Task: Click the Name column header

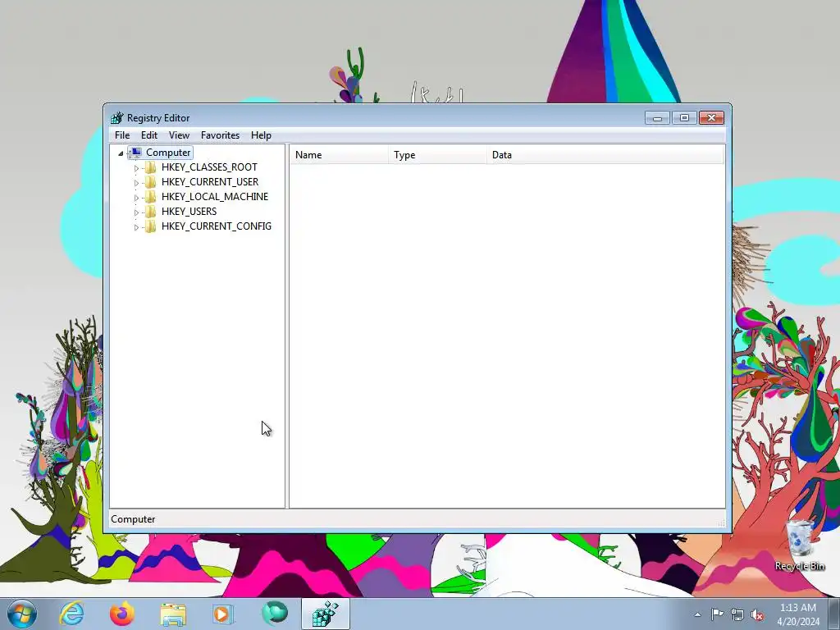Action: click(339, 155)
